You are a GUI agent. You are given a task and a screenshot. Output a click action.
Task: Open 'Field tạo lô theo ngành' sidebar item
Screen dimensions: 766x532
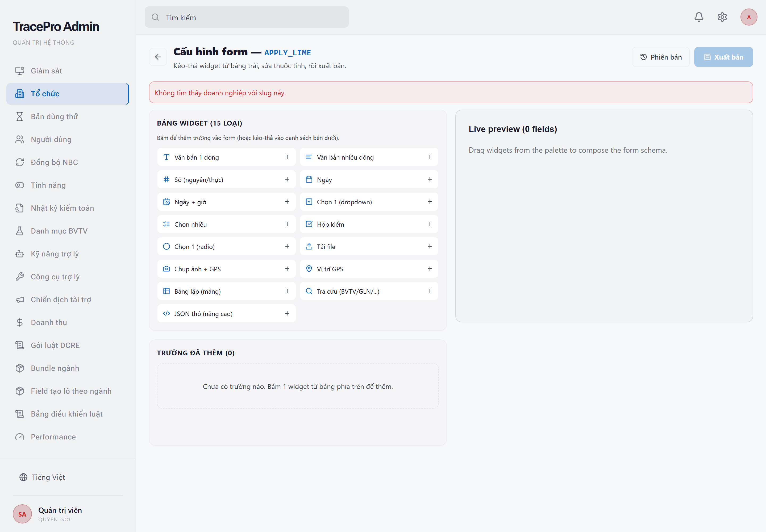click(68, 391)
